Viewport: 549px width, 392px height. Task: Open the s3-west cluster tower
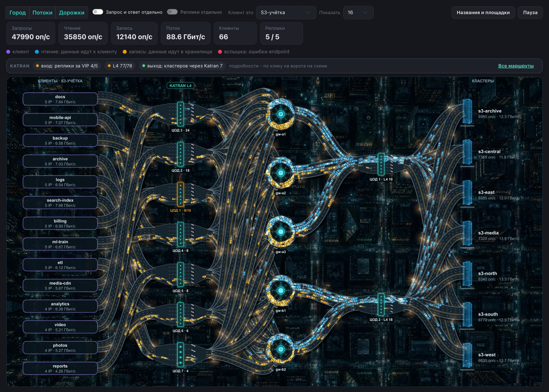click(467, 355)
